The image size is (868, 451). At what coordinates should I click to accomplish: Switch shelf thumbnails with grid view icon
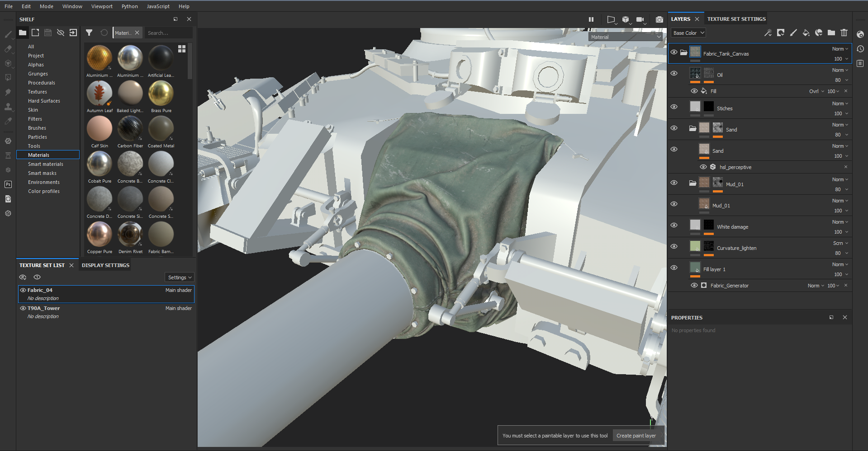tap(182, 49)
